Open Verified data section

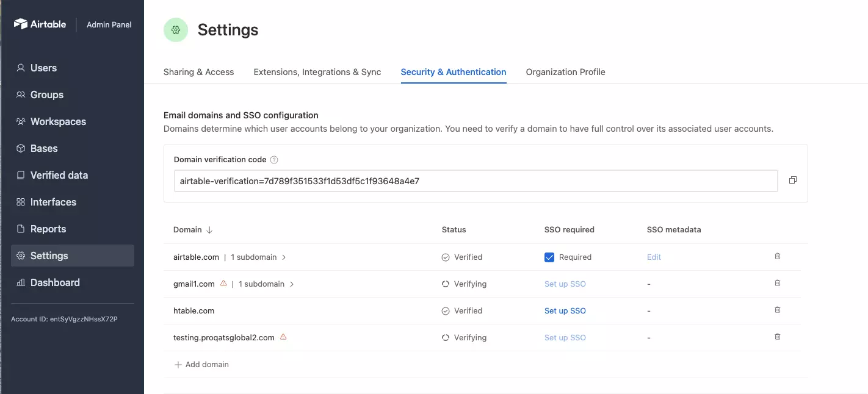[x=73, y=175]
